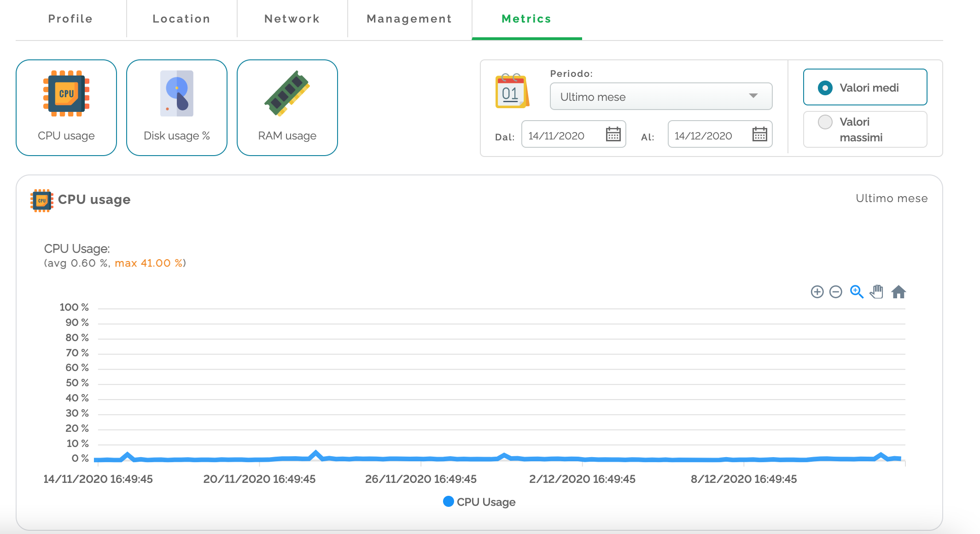This screenshot has height=534, width=980.
Task: Switch to the Network tab
Action: [x=292, y=19]
